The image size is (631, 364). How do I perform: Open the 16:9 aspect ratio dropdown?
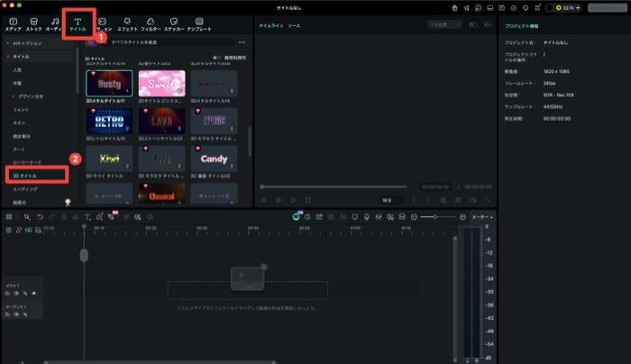pos(390,200)
